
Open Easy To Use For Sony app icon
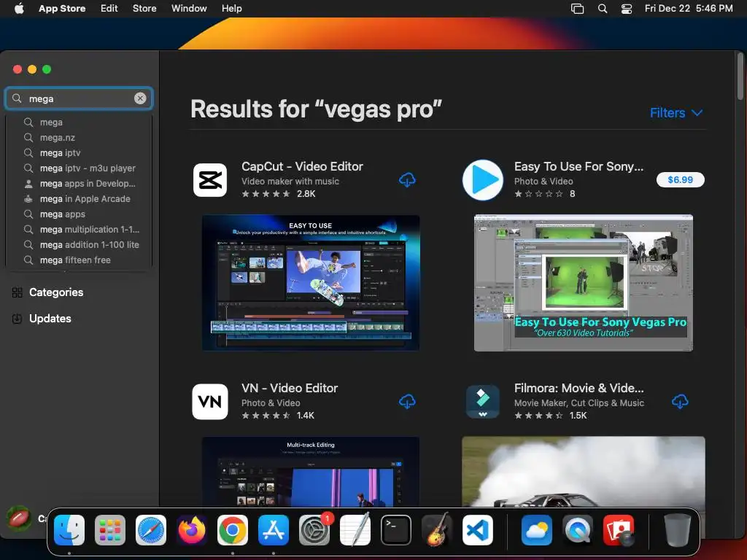coord(483,180)
